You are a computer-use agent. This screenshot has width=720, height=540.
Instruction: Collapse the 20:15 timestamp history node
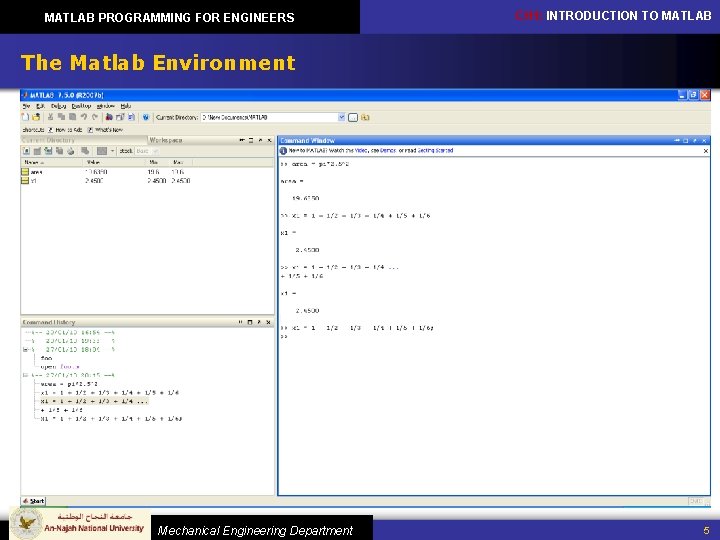(25, 375)
